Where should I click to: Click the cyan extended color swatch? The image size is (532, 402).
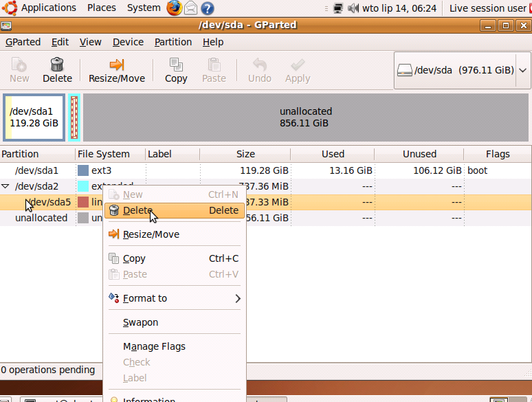(x=83, y=186)
